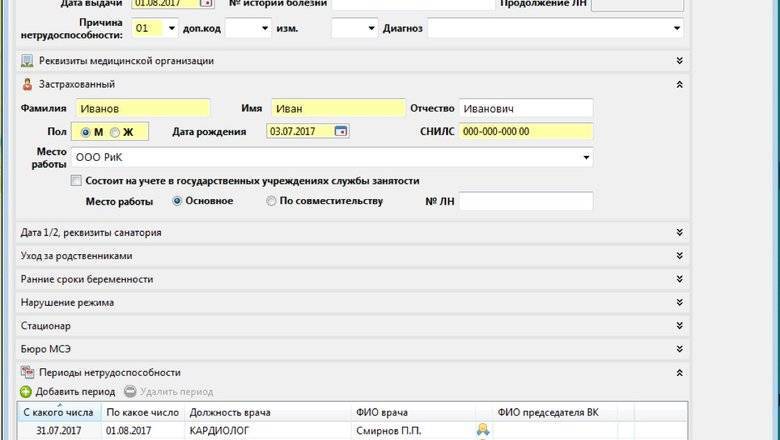This screenshot has height=440, width=780.
Task: Select the КАРДИОЛОГ position cell
Action: click(268, 431)
